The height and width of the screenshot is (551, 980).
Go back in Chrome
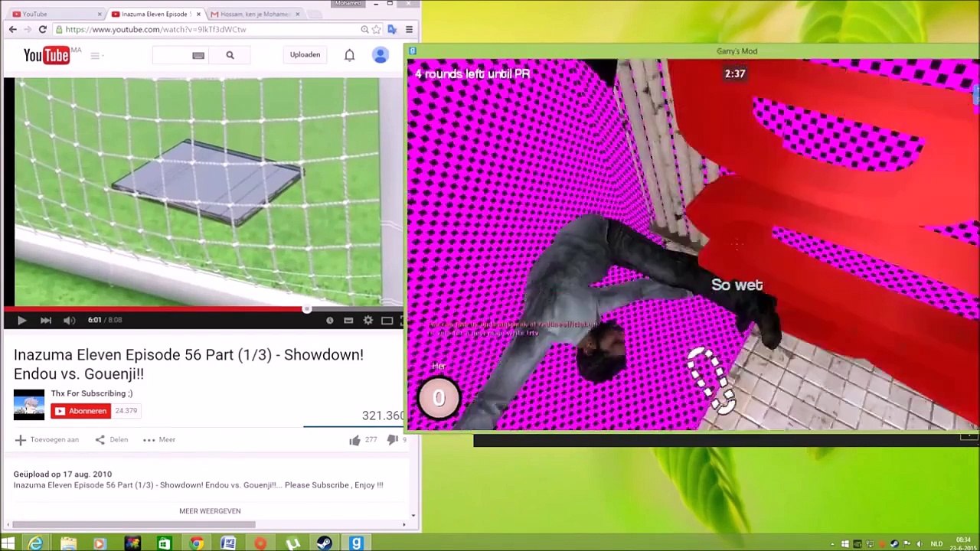click(12, 29)
